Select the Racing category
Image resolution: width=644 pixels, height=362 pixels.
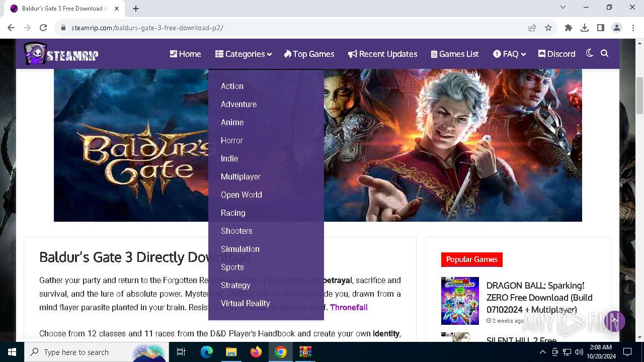tap(233, 213)
